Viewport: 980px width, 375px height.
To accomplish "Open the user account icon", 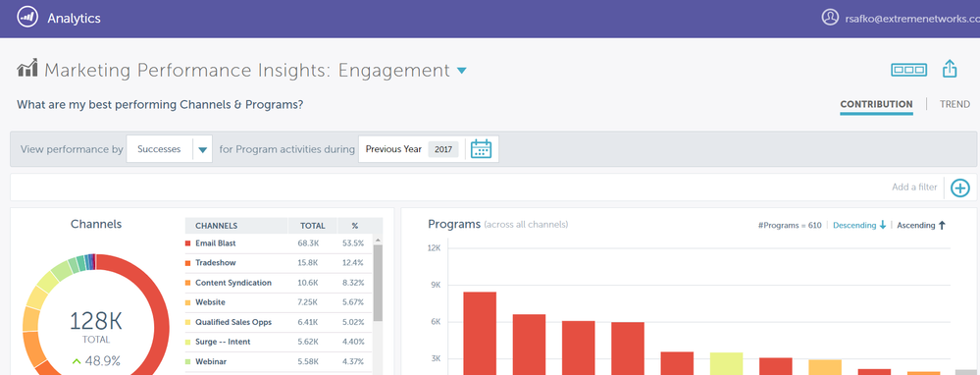I will coord(830,18).
